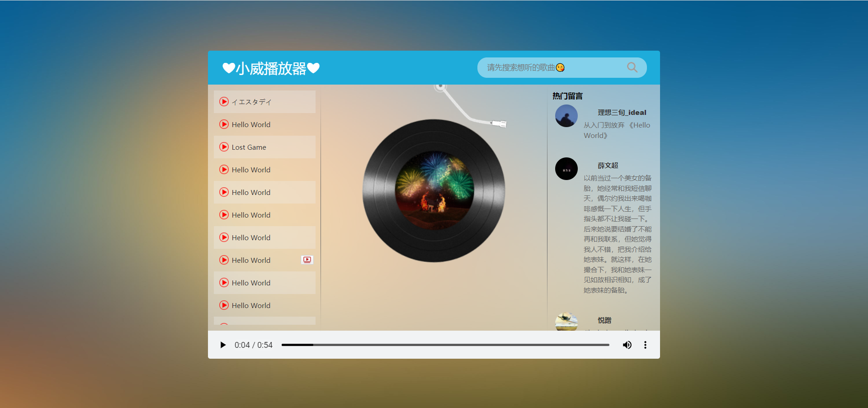The width and height of the screenshot is (868, 408).
Task: Click the play icon on the first Hello World
Action: click(224, 124)
